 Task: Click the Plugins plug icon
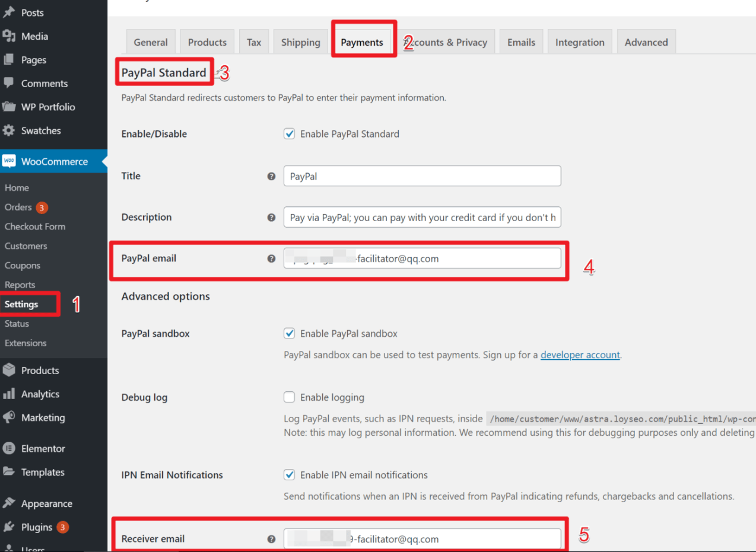[9, 527]
